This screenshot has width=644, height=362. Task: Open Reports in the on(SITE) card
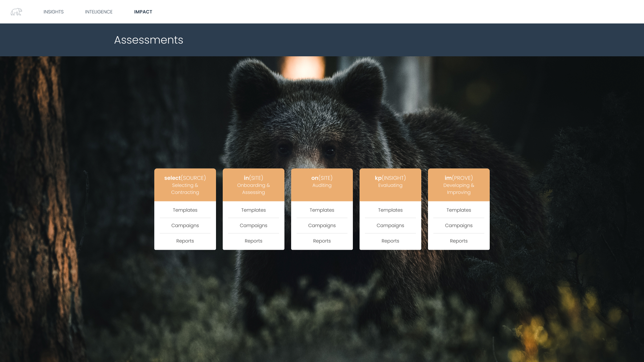point(322,241)
